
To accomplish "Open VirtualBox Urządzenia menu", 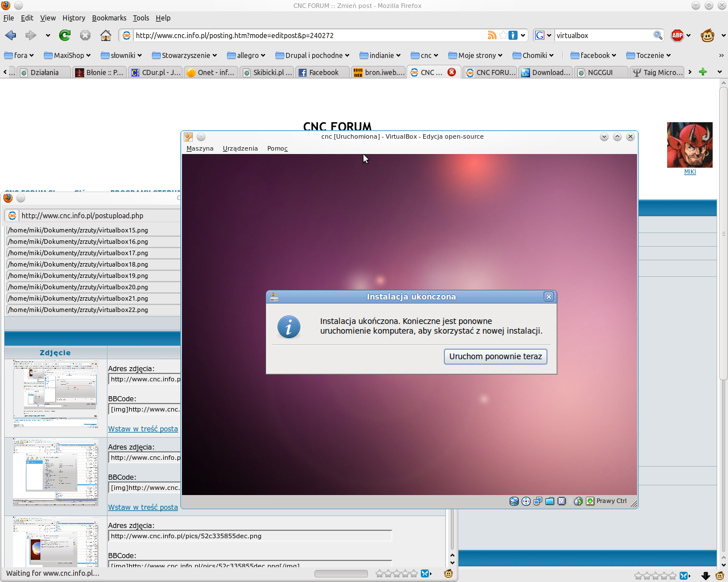I will coord(240,148).
